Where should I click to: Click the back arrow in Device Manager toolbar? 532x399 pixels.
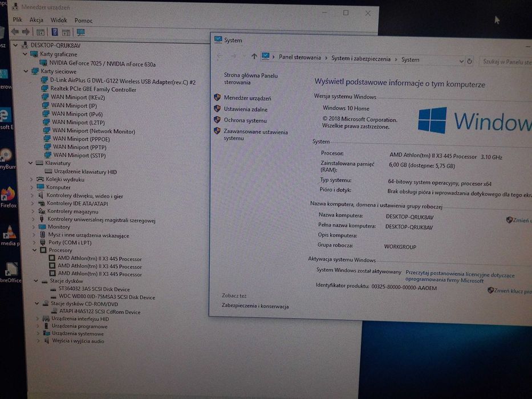coord(15,32)
